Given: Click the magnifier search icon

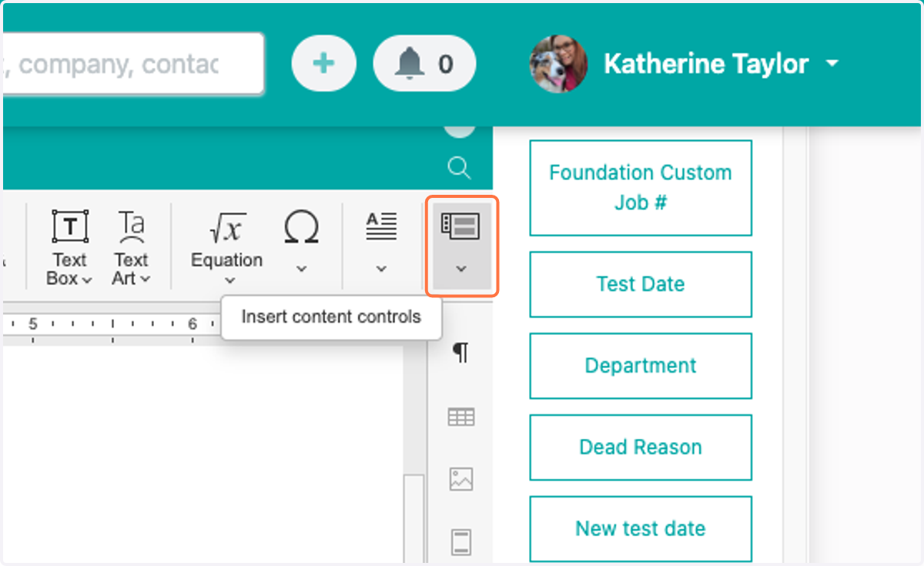Looking at the screenshot, I should point(459,167).
